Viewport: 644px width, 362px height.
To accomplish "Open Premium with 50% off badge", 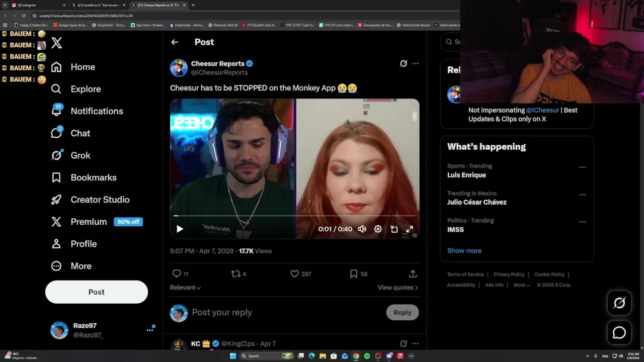I will click(x=97, y=222).
